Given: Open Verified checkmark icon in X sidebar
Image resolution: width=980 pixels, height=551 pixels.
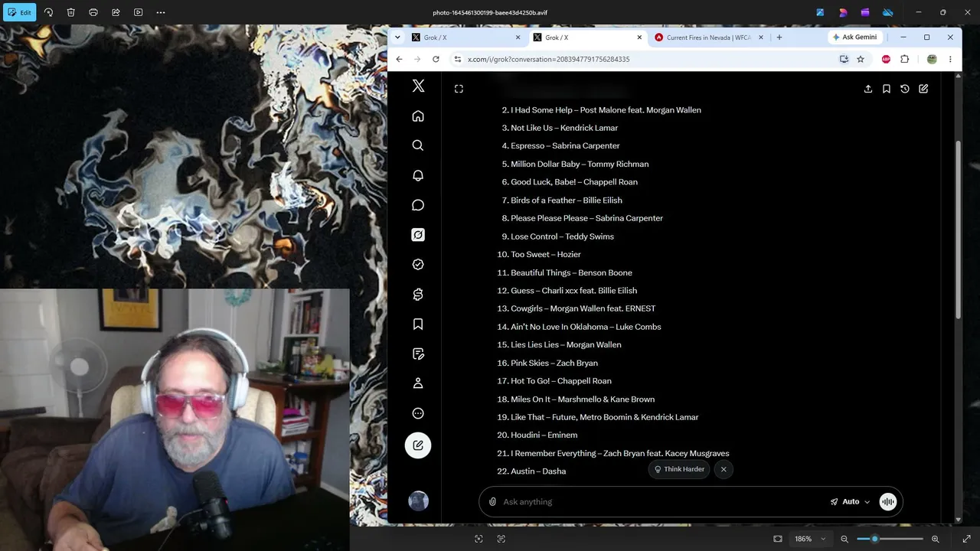Looking at the screenshot, I should pyautogui.click(x=418, y=264).
